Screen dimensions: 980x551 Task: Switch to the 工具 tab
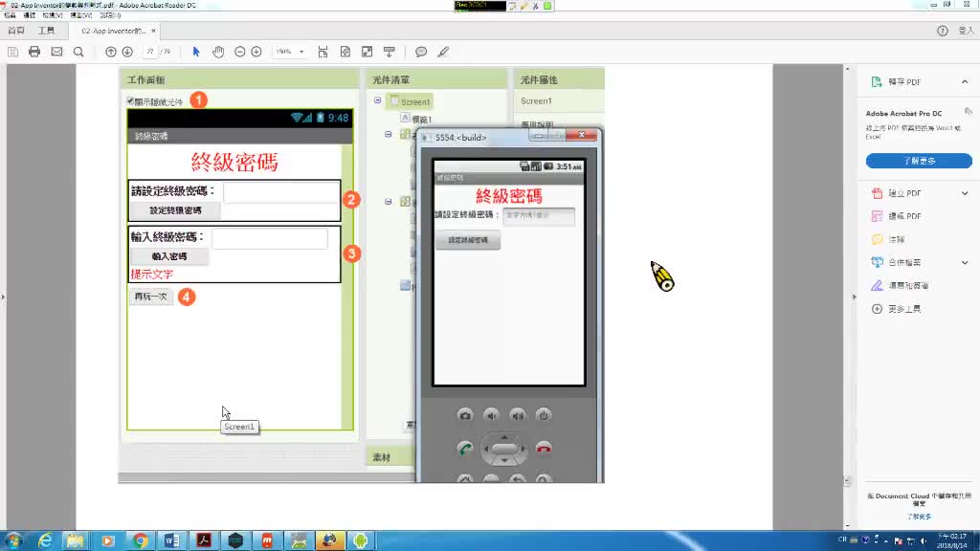tap(46, 31)
